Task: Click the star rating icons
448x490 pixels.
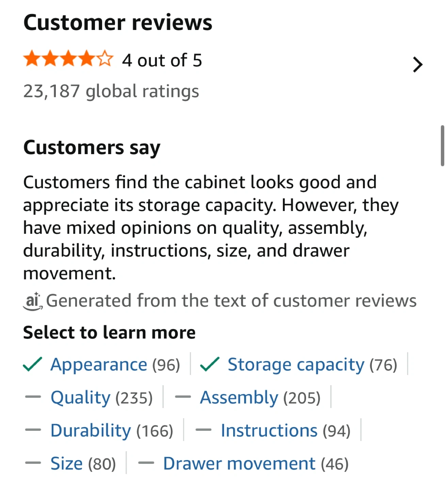Action: click(x=68, y=59)
